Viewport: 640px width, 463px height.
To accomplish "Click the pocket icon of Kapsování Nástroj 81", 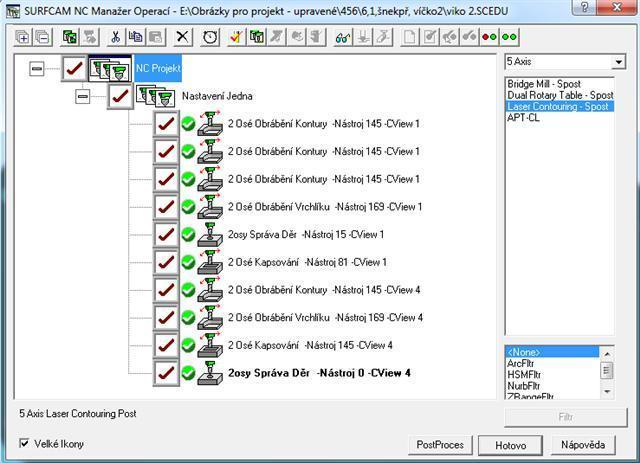I will [210, 262].
